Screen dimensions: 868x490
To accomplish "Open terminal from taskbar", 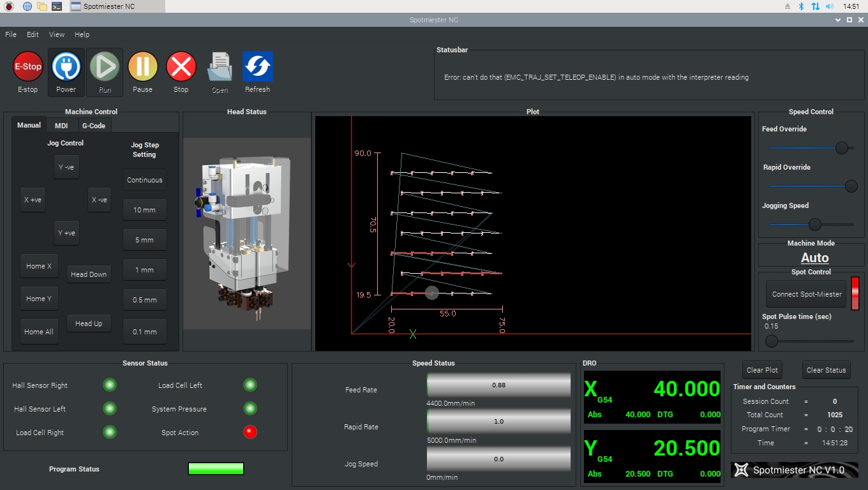I will [x=57, y=6].
